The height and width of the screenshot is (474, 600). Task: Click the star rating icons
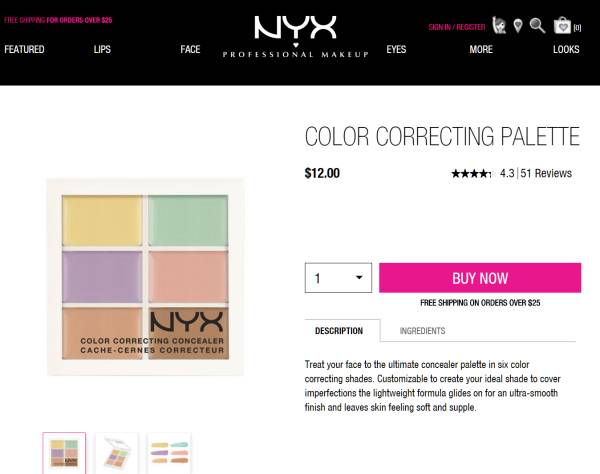470,174
